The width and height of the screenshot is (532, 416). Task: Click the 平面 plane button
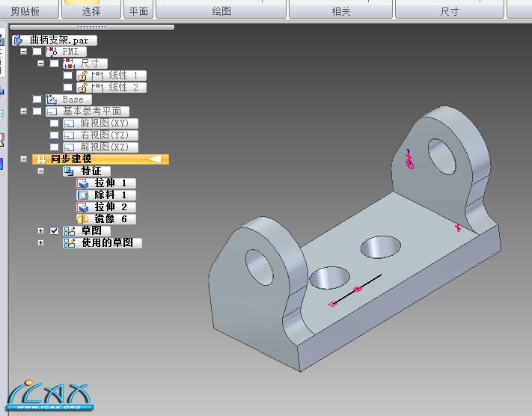(x=139, y=12)
